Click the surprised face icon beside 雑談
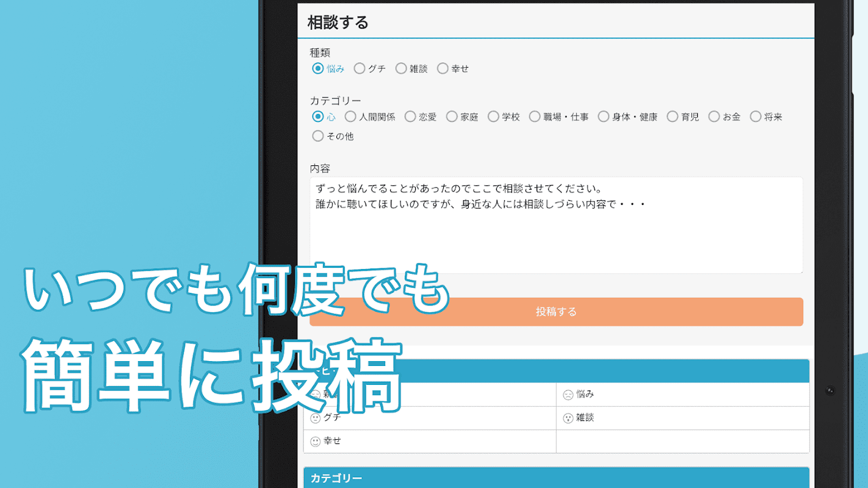Screen dimensions: 868x488 click(568, 418)
